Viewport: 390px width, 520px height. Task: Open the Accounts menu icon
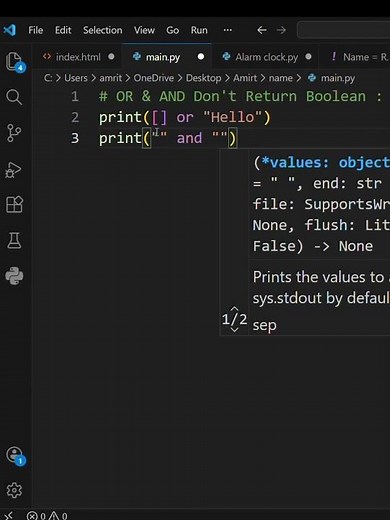click(x=15, y=455)
